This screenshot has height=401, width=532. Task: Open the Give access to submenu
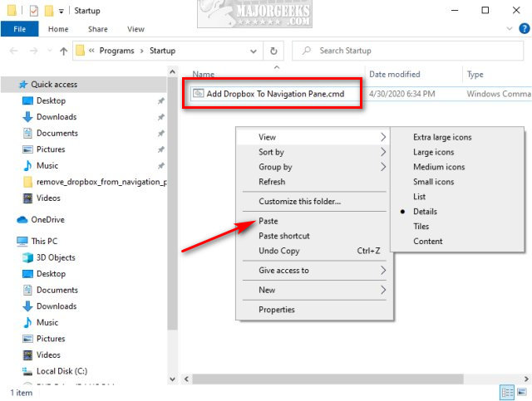[314, 271]
